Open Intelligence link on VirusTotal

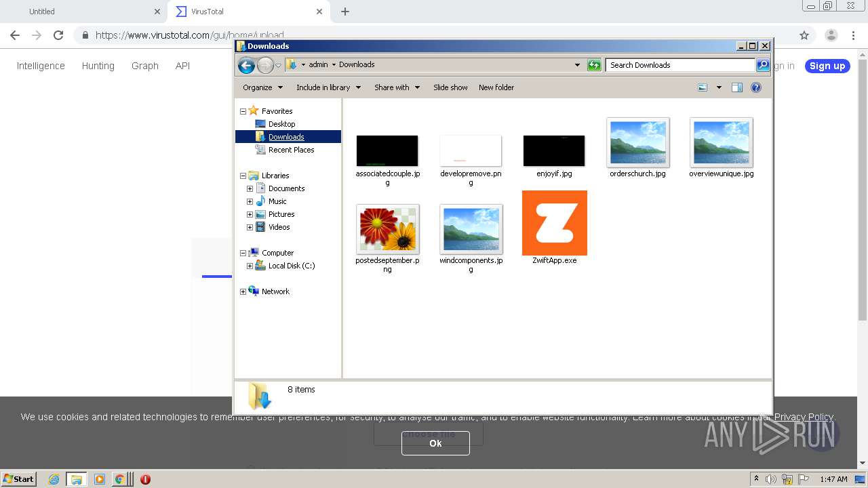[41, 66]
